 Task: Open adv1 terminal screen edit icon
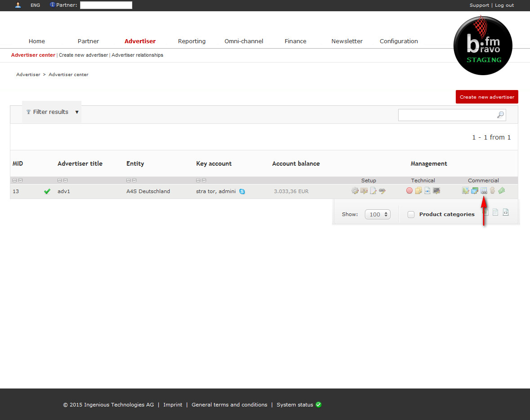(436, 191)
